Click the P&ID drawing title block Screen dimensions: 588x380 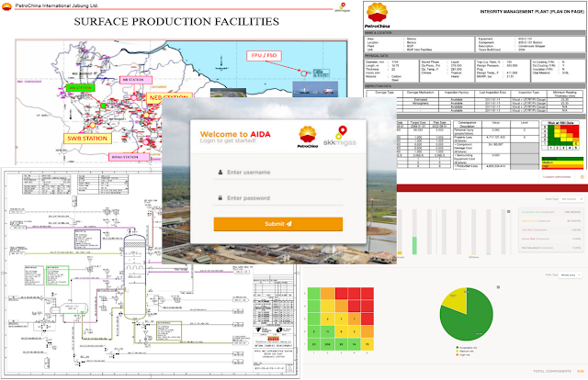point(274,324)
